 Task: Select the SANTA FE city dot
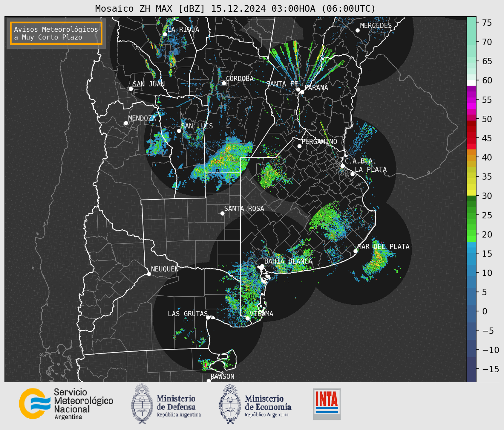coord(298,89)
